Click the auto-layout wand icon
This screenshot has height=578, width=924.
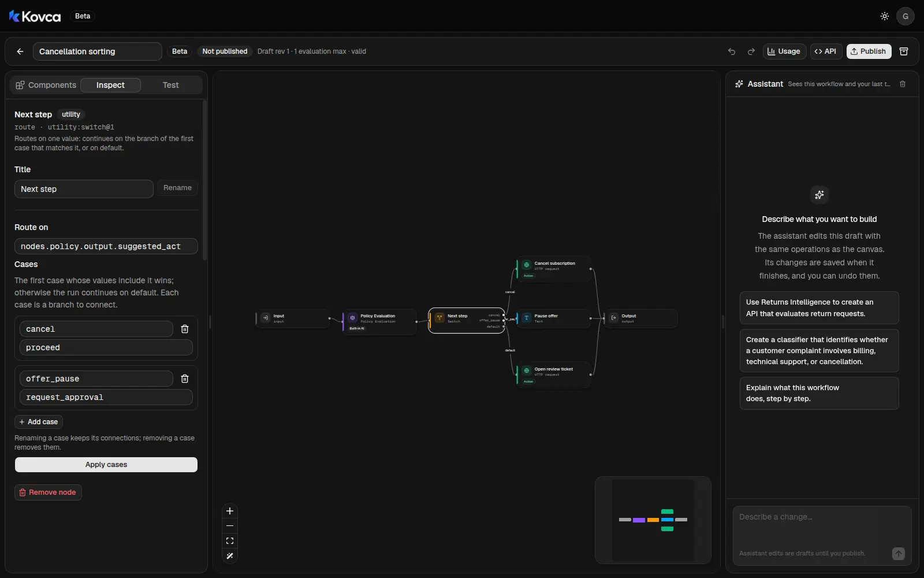point(230,556)
